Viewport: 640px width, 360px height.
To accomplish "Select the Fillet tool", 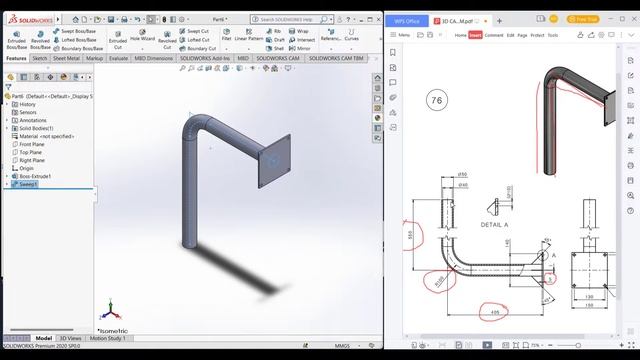I will [226, 35].
